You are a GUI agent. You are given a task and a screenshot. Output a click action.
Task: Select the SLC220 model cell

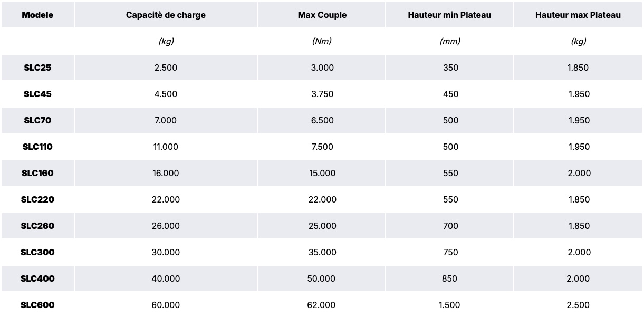37,199
